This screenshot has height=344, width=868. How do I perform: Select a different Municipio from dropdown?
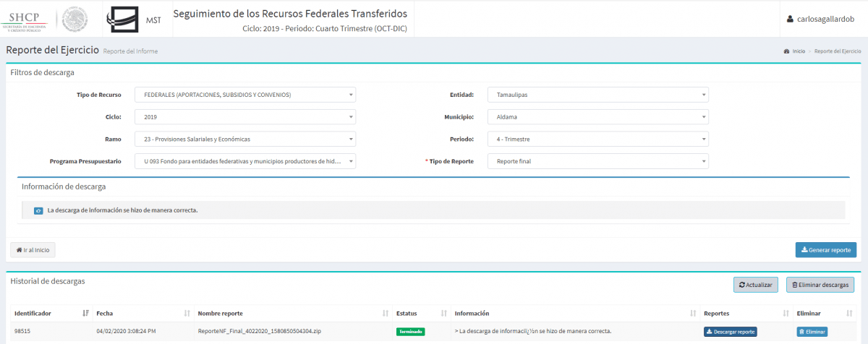click(x=597, y=116)
